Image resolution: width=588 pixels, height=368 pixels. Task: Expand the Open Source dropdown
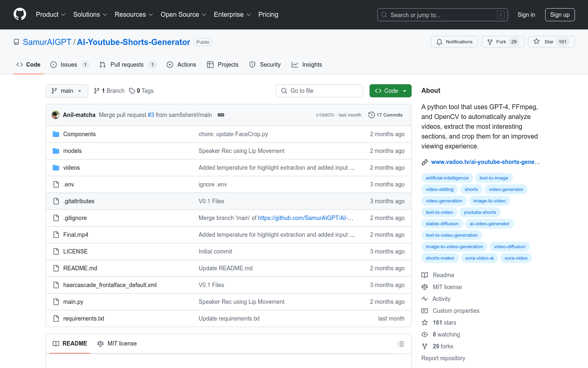point(183,14)
